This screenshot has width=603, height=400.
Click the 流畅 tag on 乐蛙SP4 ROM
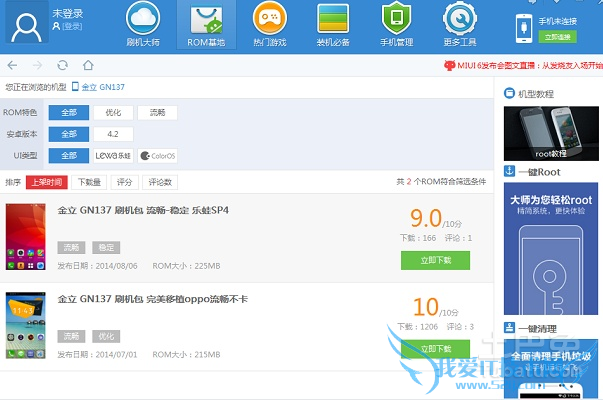71,248
